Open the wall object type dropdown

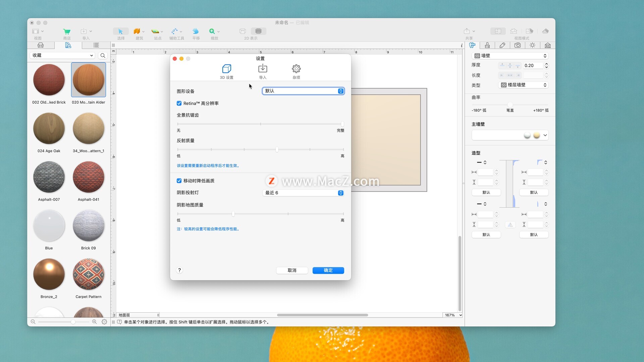tap(510, 56)
